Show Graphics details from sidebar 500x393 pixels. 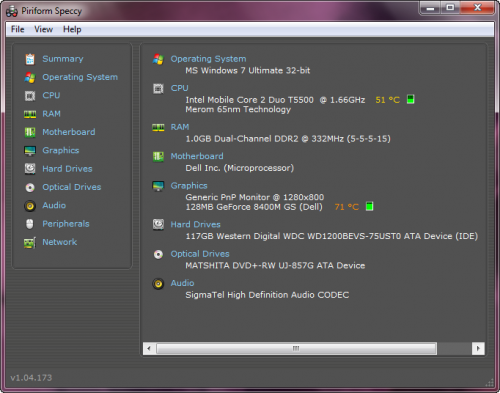click(61, 151)
